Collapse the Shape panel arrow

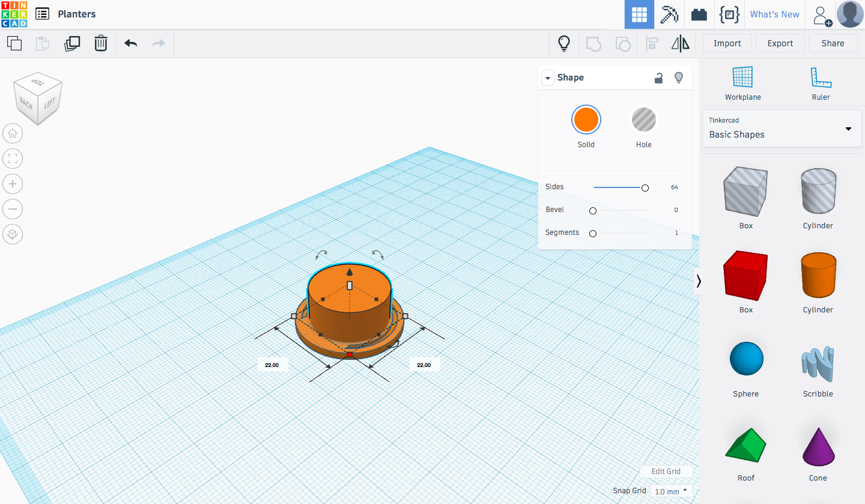tap(547, 78)
